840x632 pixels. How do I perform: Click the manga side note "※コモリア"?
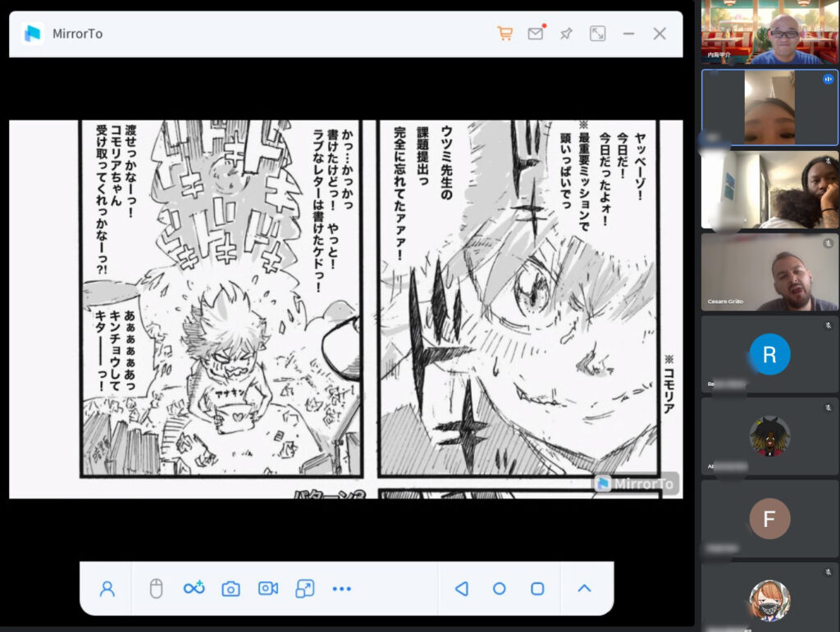tap(669, 384)
